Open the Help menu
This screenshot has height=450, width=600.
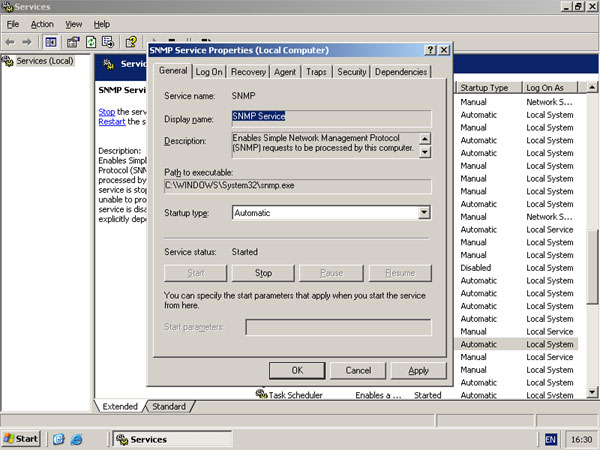pyautogui.click(x=102, y=24)
